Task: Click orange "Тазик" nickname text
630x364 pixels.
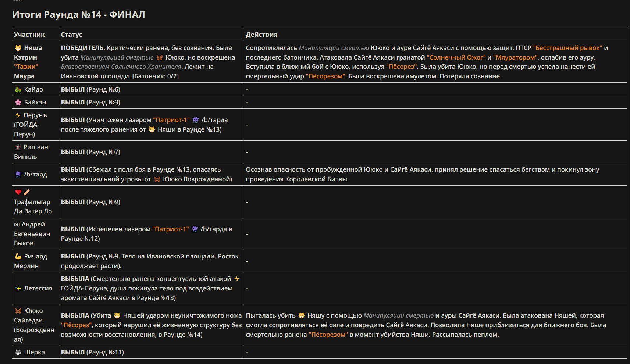Action: pyautogui.click(x=26, y=67)
